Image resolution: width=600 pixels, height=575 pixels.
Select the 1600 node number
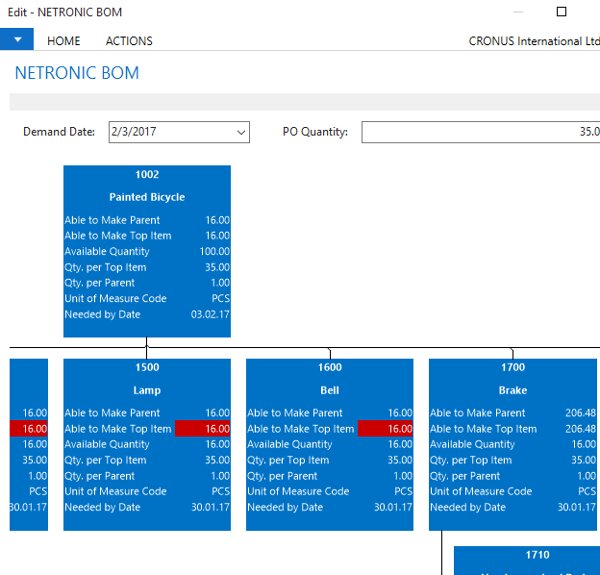click(330, 368)
